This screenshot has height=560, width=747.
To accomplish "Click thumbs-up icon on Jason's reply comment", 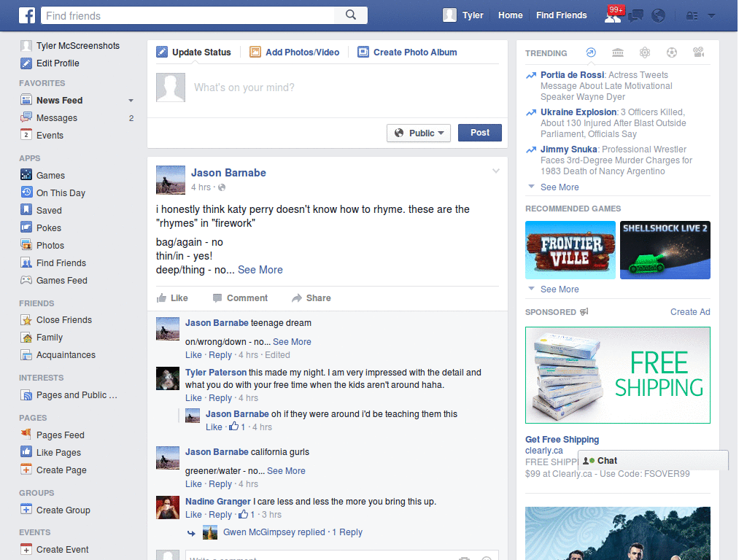I will (x=233, y=426).
